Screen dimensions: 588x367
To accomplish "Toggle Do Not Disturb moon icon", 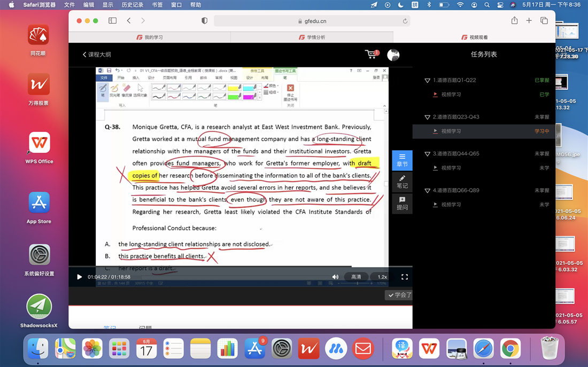I will point(401,5).
